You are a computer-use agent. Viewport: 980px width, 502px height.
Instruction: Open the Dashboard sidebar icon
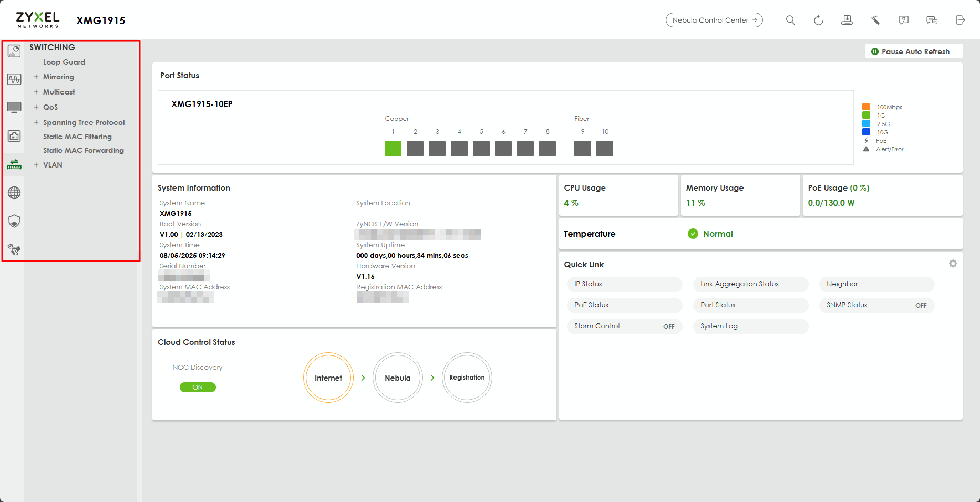[14, 51]
